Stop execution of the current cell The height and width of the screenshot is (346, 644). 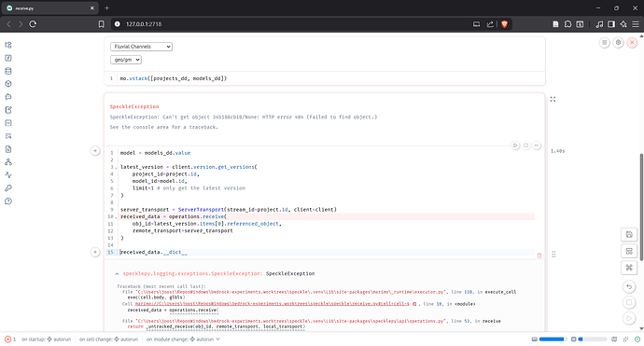(x=525, y=145)
